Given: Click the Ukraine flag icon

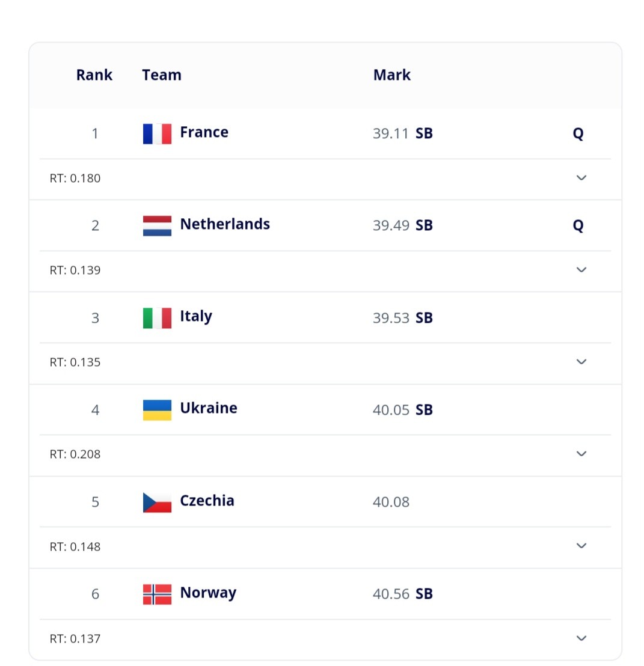Looking at the screenshot, I should pyautogui.click(x=157, y=410).
